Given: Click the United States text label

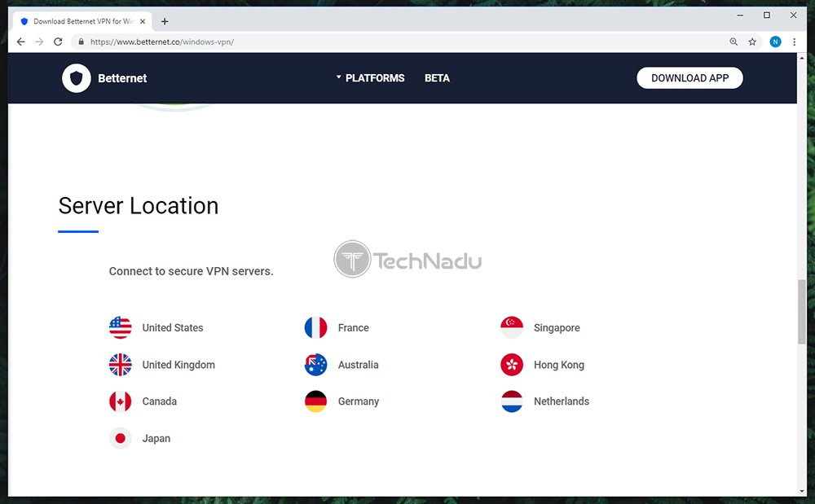Looking at the screenshot, I should pyautogui.click(x=173, y=327).
